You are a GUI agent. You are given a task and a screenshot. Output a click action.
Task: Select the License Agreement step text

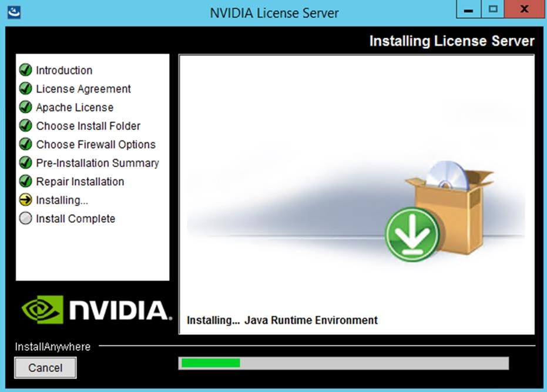coord(83,89)
